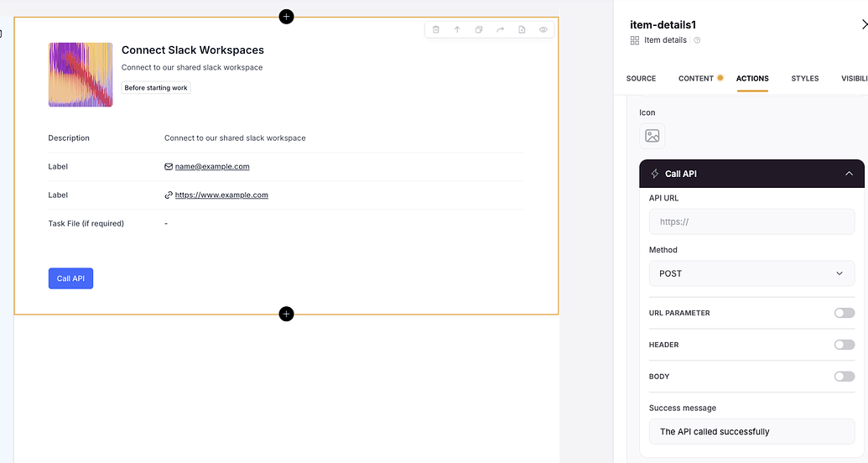Viewport: 868px width, 463px height.
Task: Open the partially visible VISIBILITY tab
Action: click(x=854, y=79)
